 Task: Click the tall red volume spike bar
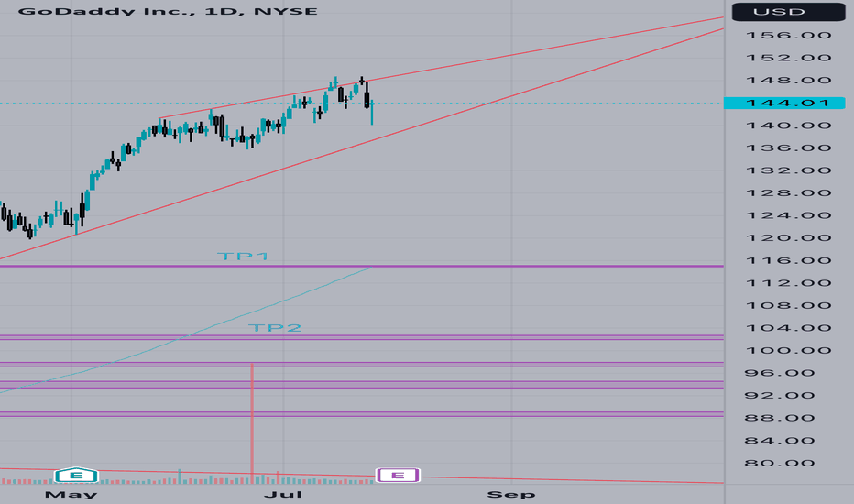pos(252,423)
